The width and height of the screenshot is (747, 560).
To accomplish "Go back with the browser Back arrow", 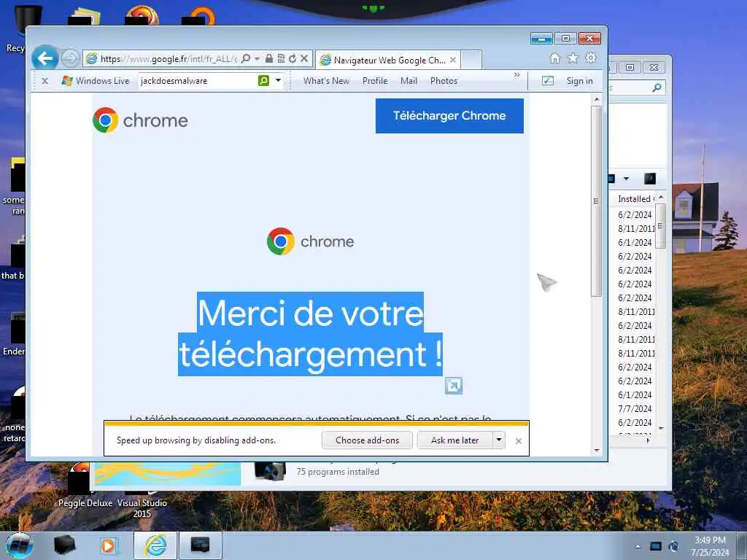I will pyautogui.click(x=45, y=58).
